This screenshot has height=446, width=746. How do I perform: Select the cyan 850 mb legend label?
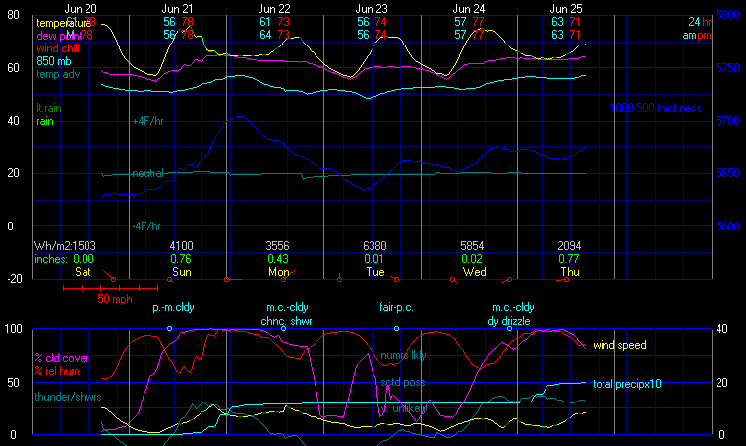(54, 61)
